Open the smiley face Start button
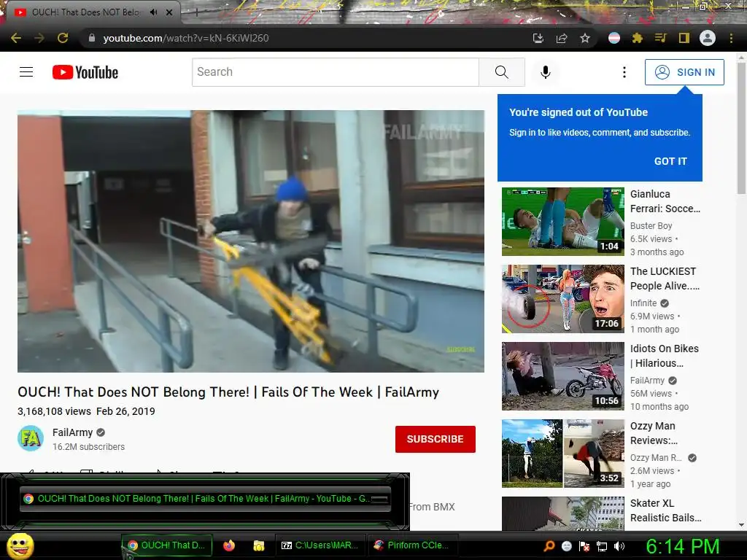747x560 pixels. tap(20, 545)
